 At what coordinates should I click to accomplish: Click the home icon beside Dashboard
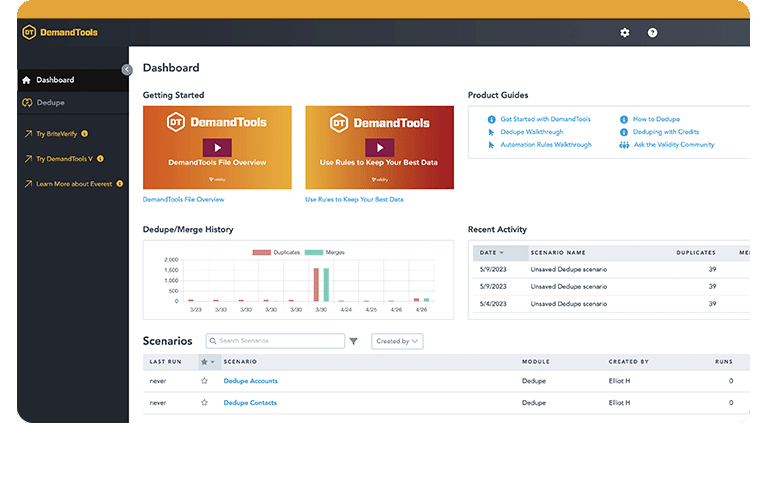click(x=26, y=80)
